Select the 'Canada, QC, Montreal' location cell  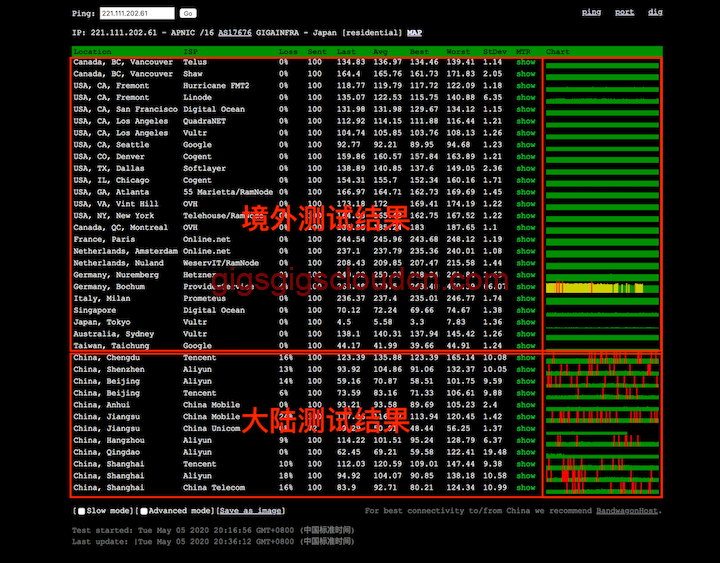pos(120,228)
